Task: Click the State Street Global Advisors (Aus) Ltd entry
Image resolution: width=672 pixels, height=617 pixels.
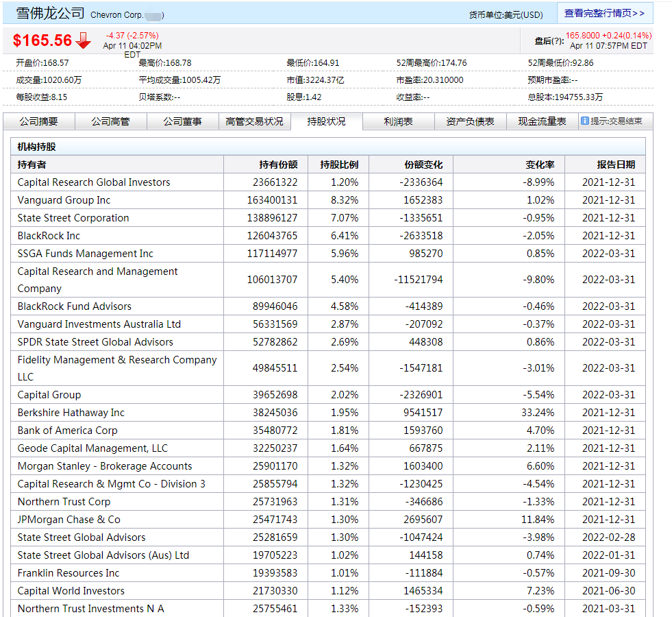Action: point(103,555)
